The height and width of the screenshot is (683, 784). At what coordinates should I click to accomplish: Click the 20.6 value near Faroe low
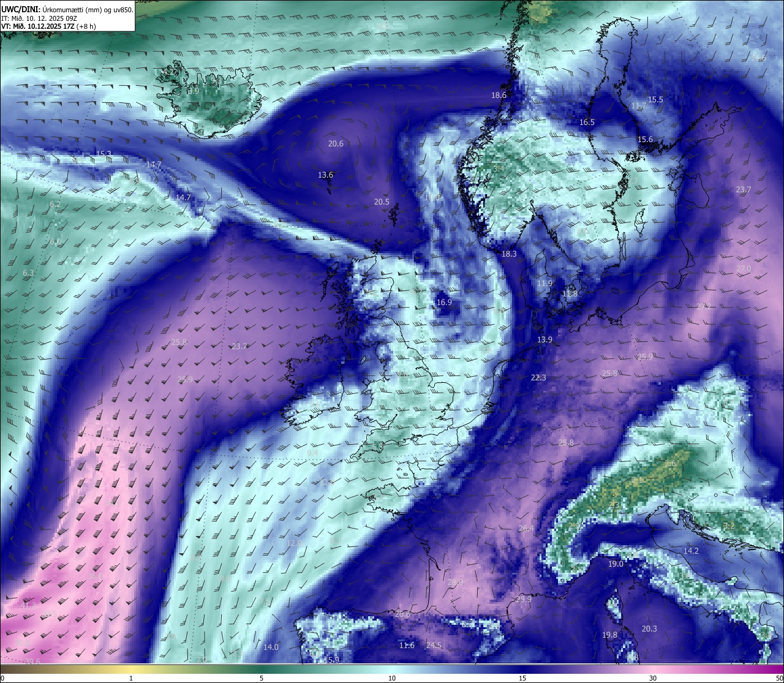click(336, 144)
